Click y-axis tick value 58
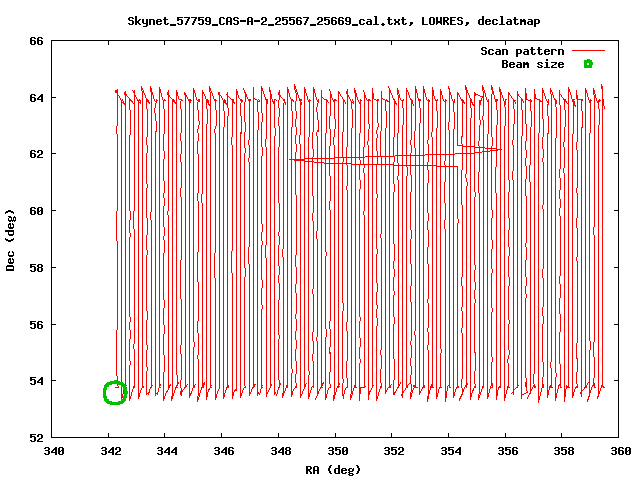The height and width of the screenshot is (480, 640). click(x=36, y=268)
